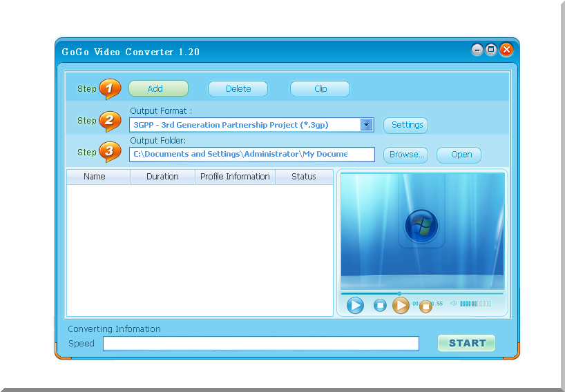This screenshot has height=392, width=565.
Task: Click the video preview thumbnail
Action: (422, 231)
